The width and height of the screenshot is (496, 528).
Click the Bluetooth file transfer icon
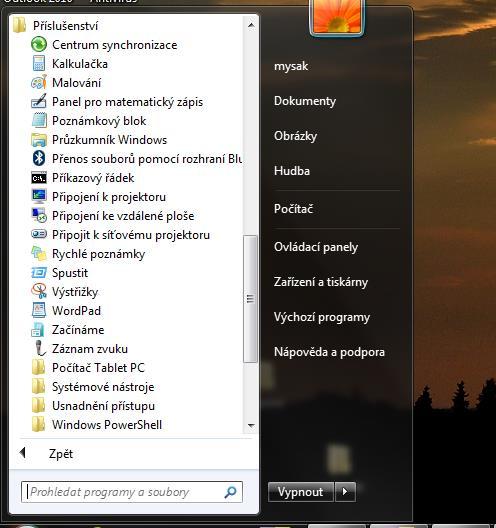click(x=39, y=158)
